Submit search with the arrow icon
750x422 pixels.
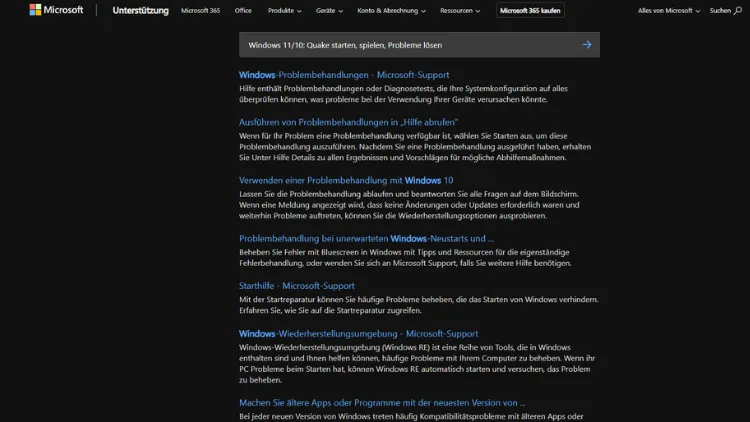click(587, 45)
